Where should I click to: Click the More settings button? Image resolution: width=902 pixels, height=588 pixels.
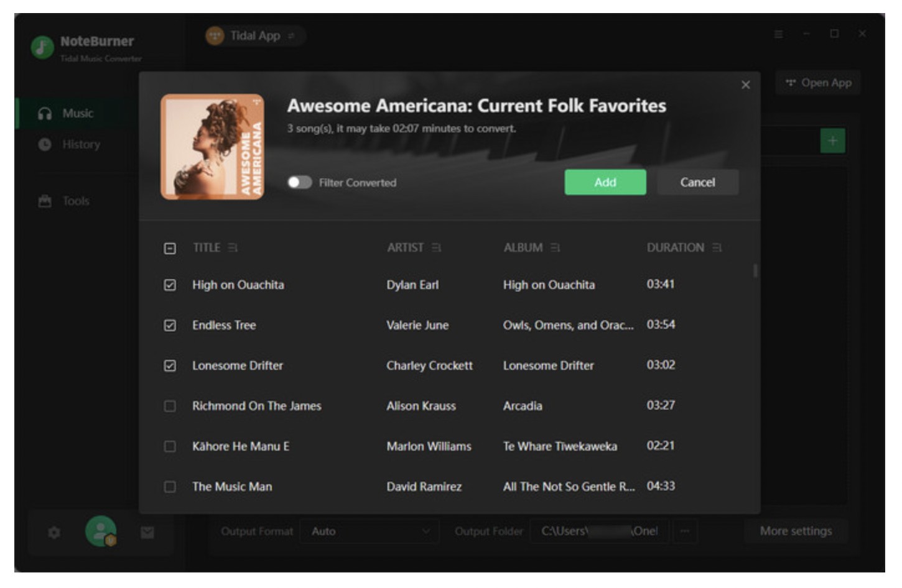pyautogui.click(x=796, y=531)
